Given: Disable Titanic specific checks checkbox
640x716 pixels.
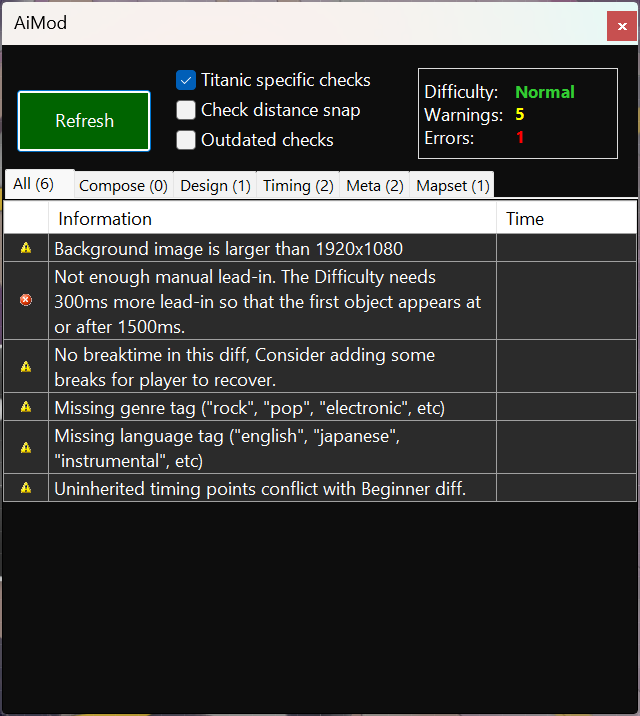Looking at the screenshot, I should [186, 80].
